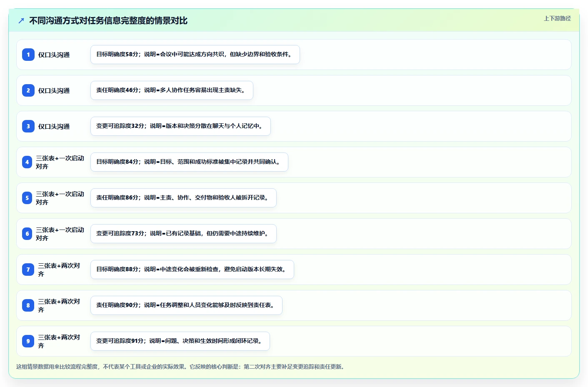Image resolution: width=588 pixels, height=387 pixels.
Task: Click the footnote starting 这组情景数据用来比较流程完整度
Action: 181,367
